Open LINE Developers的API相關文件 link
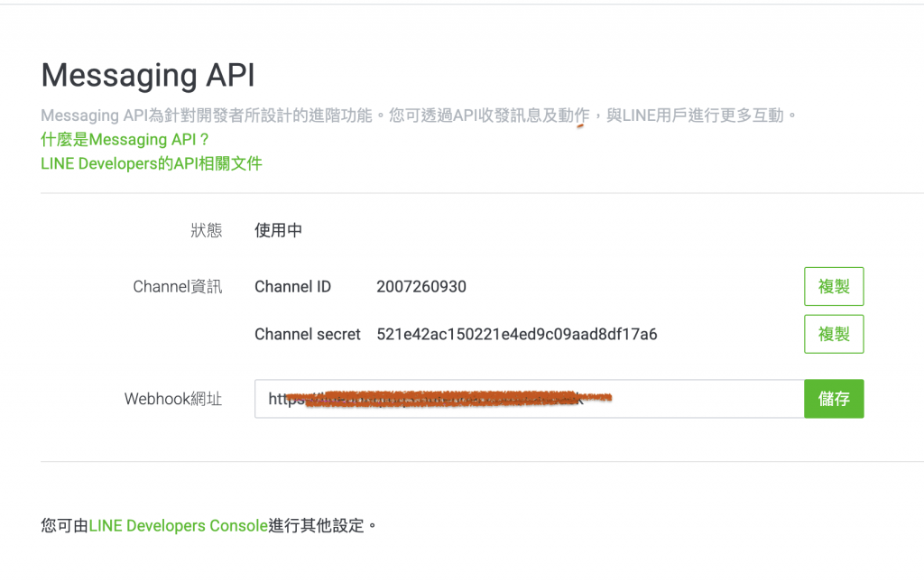This screenshot has height=582, width=924. 152,163
